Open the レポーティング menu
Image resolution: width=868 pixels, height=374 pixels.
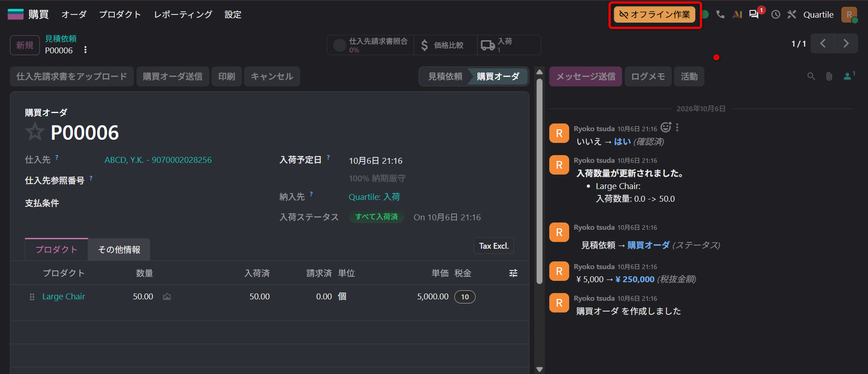[183, 14]
